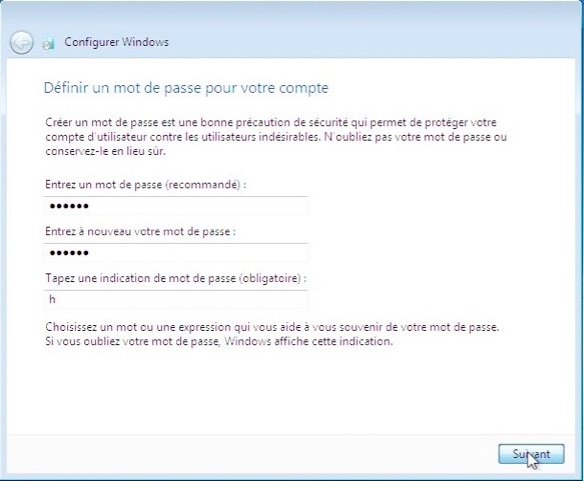Viewport: 584px width, 481px height.
Task: Focus the password hint field containing 'h'
Action: point(176,299)
